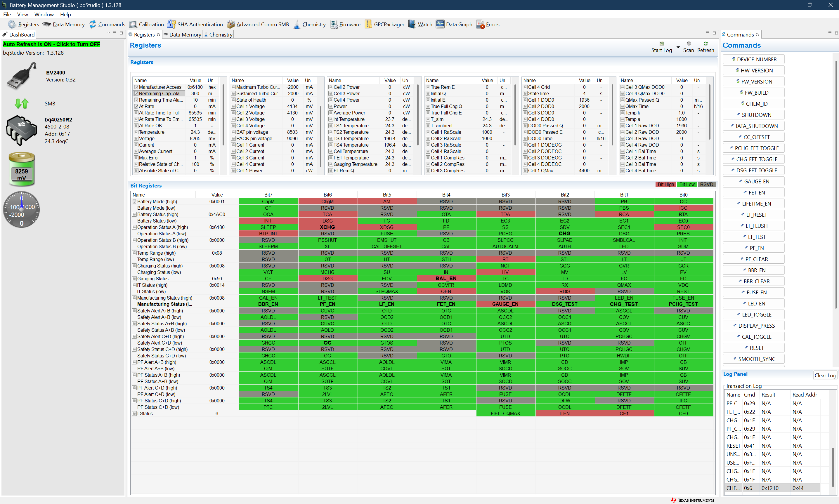Turn off Auto Refresh in the DashBoard
The width and height of the screenshot is (839, 504).
pos(52,44)
